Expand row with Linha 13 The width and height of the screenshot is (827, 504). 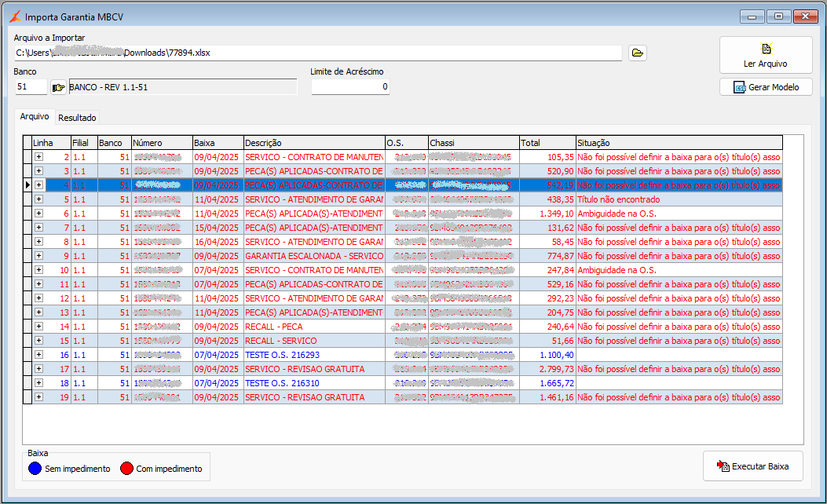39,312
